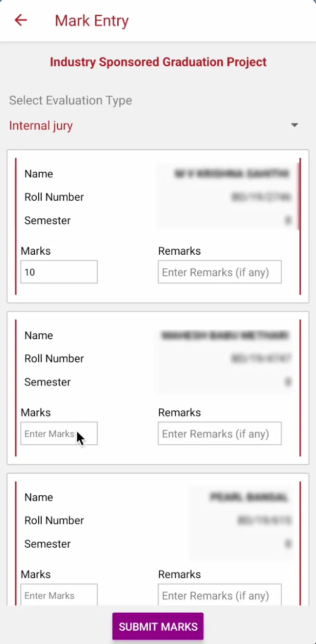Click the Mark Entry title
Screen dimensions: 316x644
(91, 21)
